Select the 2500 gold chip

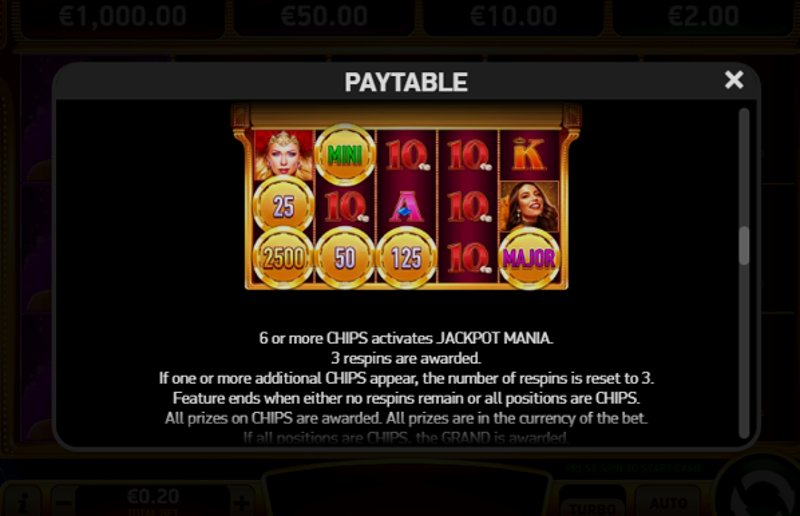[x=283, y=258]
